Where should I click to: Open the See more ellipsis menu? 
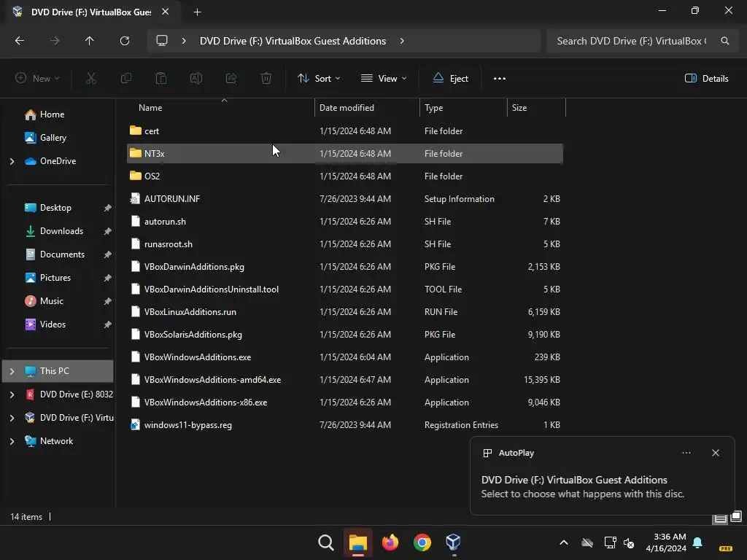[499, 79]
